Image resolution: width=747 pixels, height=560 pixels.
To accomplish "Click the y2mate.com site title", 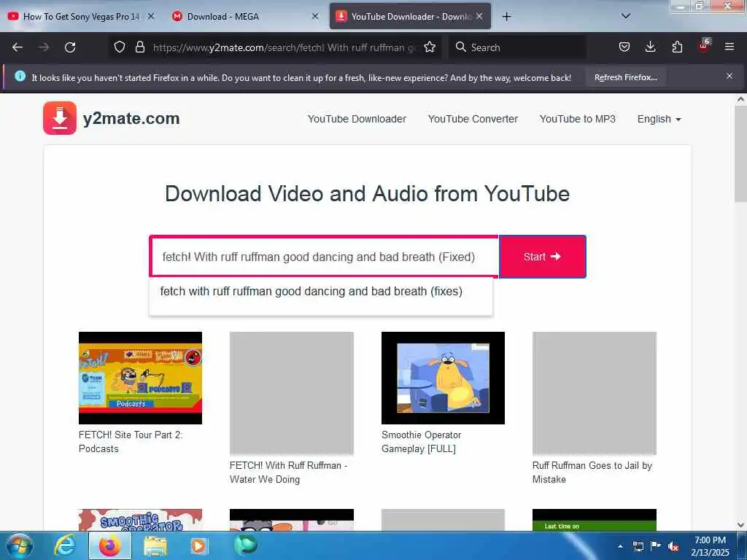I will pos(131,118).
